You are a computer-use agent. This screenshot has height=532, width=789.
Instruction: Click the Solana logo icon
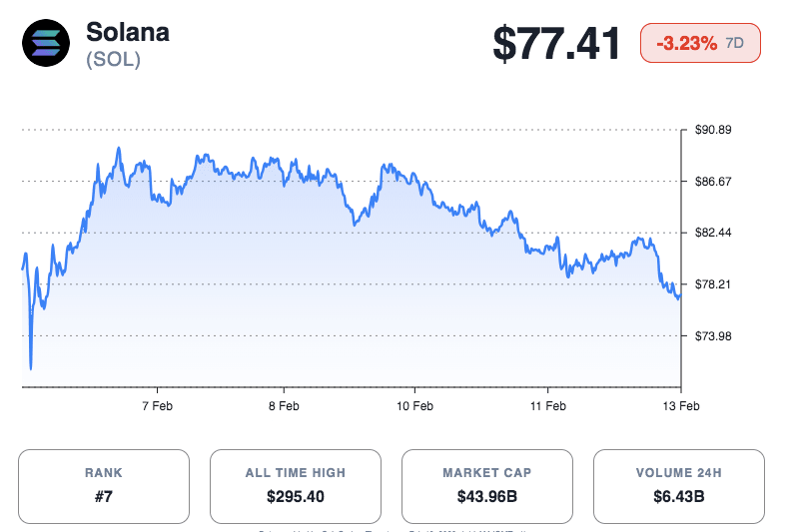coord(46,44)
